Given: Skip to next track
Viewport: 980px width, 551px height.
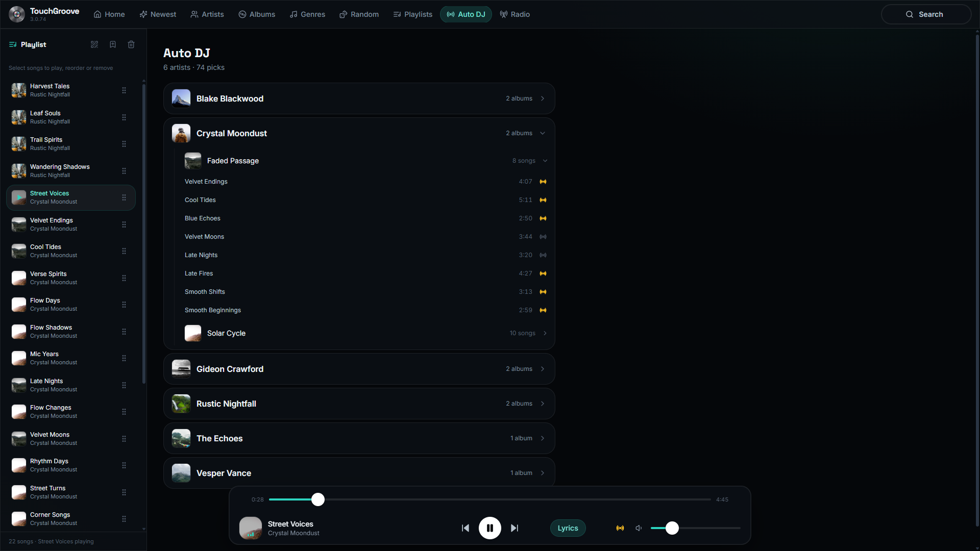Looking at the screenshot, I should (514, 528).
